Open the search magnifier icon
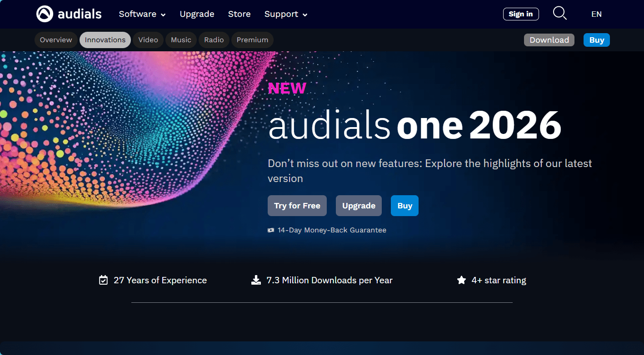Viewport: 644px width, 355px height. [x=559, y=13]
